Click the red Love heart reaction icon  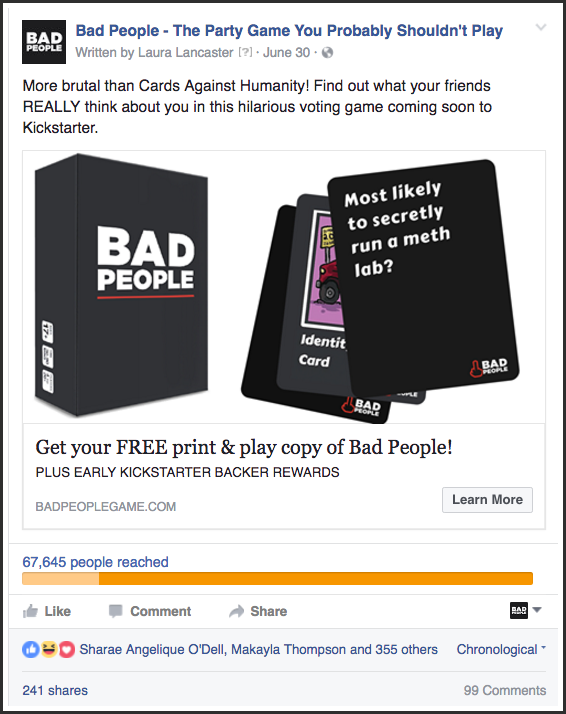pos(66,649)
